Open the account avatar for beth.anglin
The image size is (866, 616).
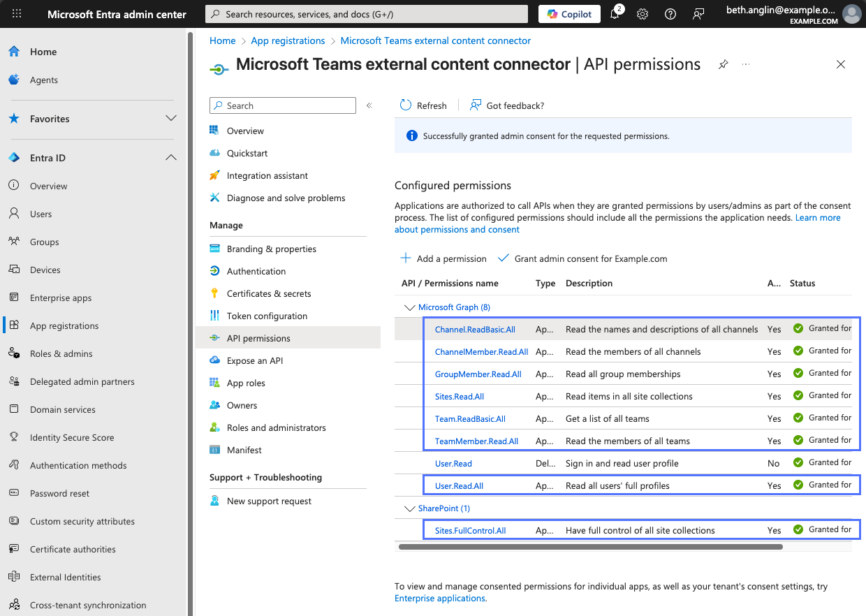click(851, 14)
